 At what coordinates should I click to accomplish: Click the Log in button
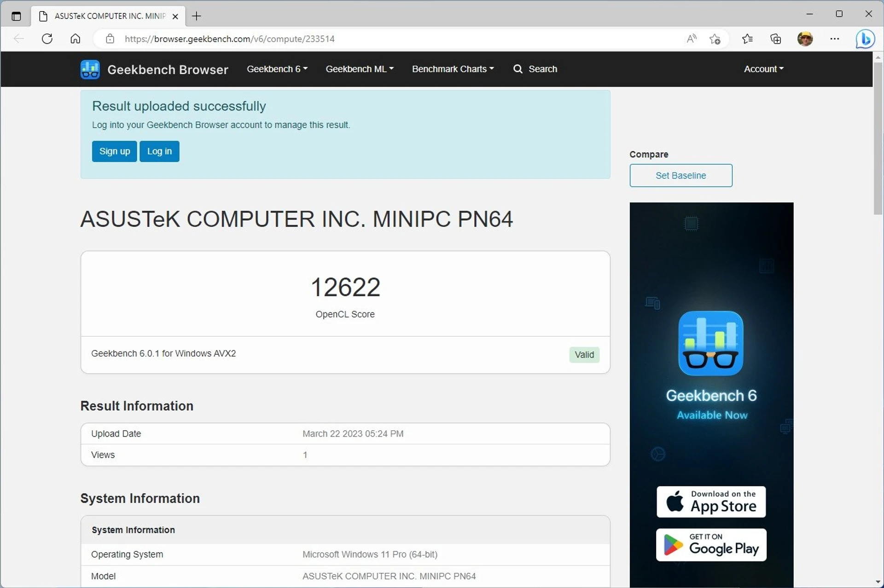[159, 151]
